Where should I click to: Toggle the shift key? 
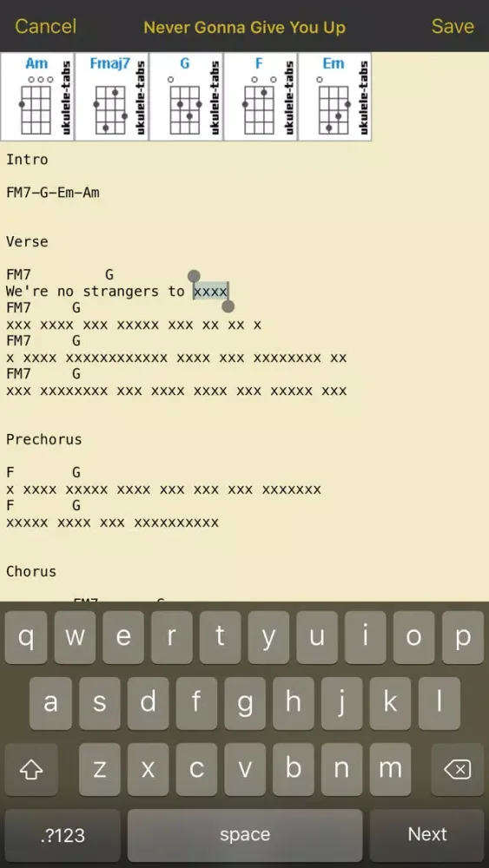tap(31, 769)
